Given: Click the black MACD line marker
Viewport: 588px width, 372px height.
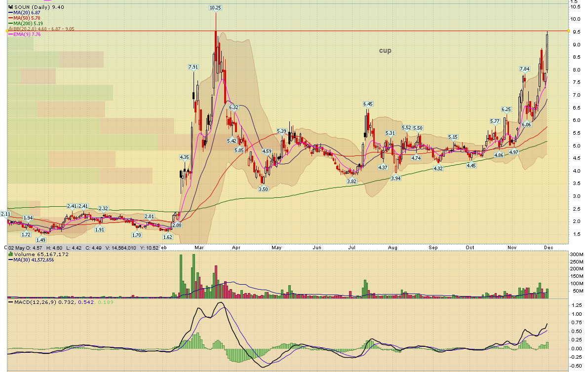Looking at the screenshot, I should (x=11, y=302).
